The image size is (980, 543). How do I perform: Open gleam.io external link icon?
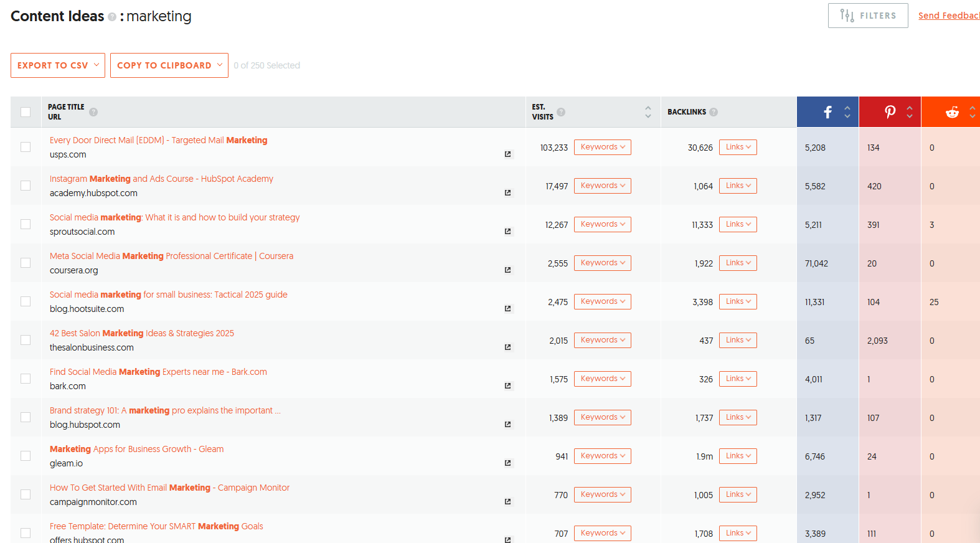[x=508, y=463]
